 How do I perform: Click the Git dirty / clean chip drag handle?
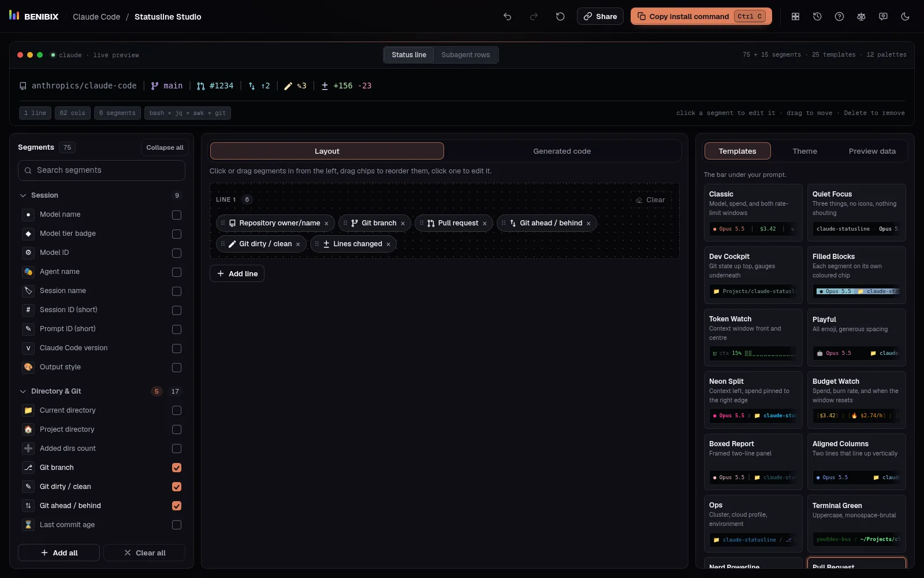(x=223, y=244)
